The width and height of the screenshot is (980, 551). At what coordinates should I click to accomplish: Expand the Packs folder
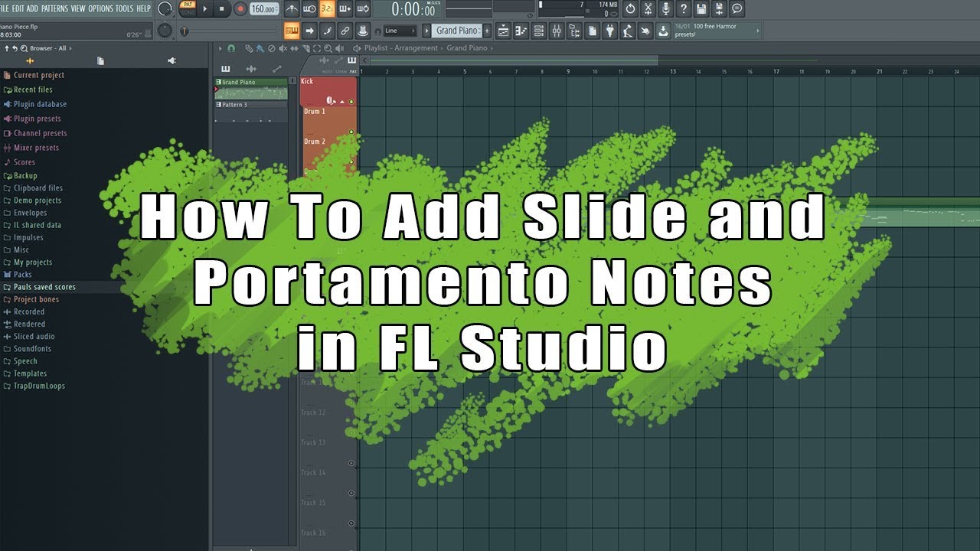click(x=22, y=274)
